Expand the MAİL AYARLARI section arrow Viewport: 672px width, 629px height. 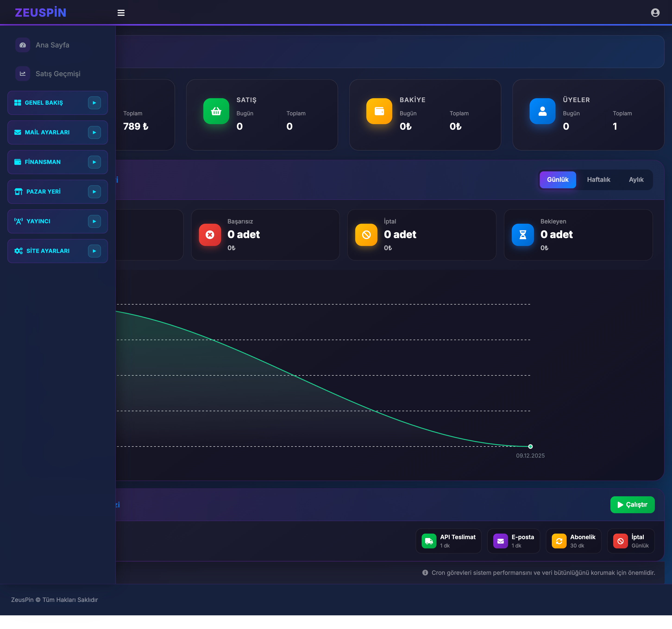(x=94, y=132)
